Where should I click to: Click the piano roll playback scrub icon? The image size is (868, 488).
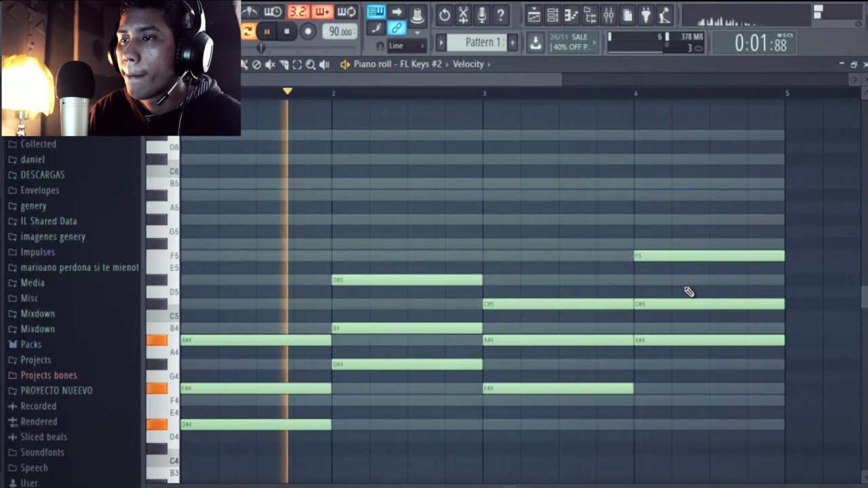coord(324,64)
